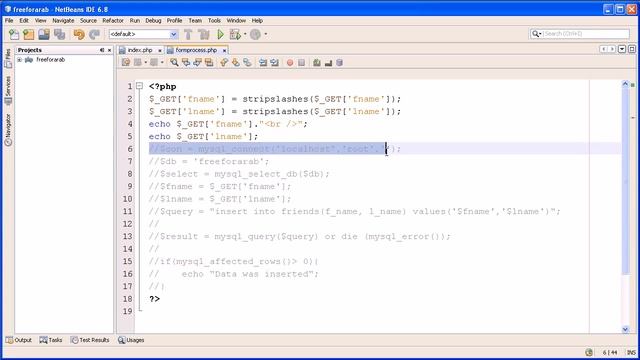Open the Usages window button
640x360 pixels.
click(x=131, y=340)
